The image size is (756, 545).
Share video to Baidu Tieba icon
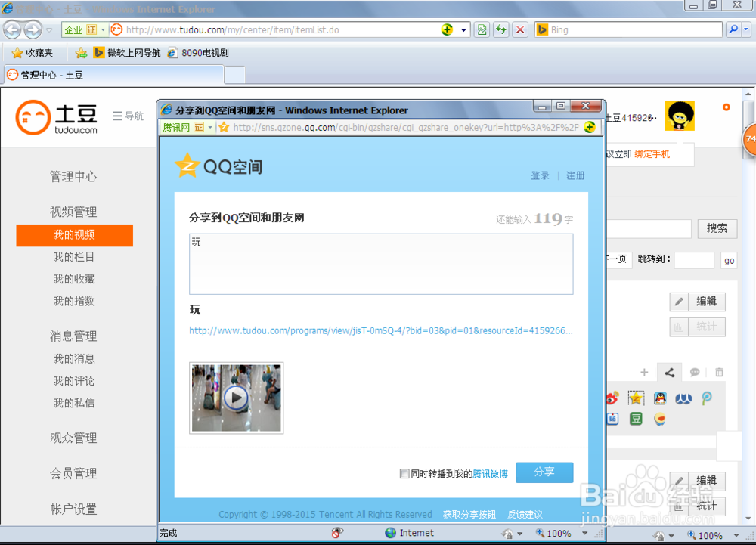pyautogui.click(x=612, y=419)
